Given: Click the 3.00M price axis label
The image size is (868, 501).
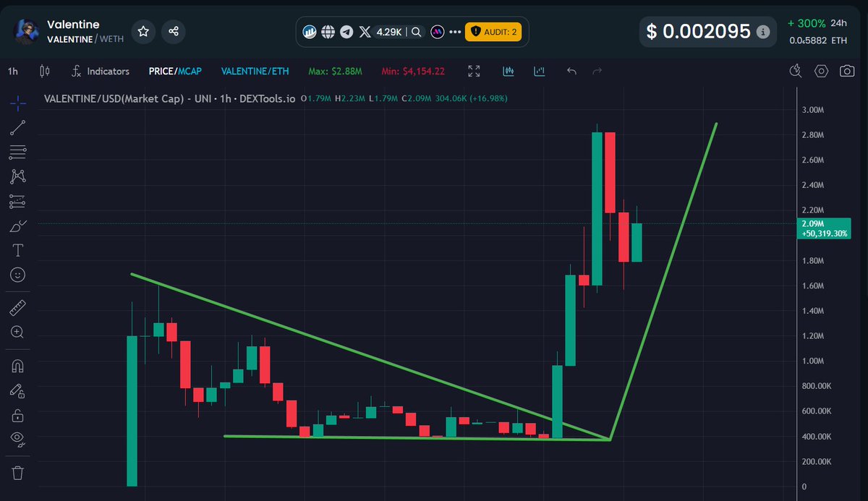Looking at the screenshot, I should (813, 110).
